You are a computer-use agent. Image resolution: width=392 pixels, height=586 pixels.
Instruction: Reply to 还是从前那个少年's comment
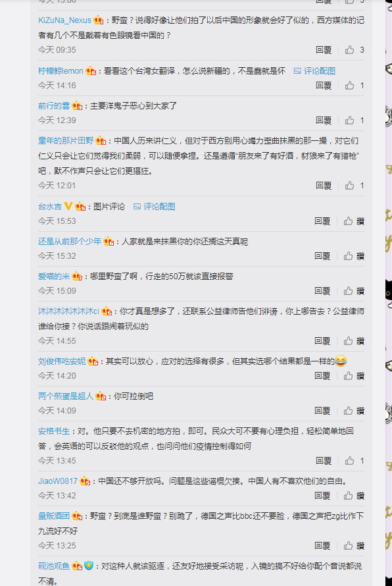322,256
